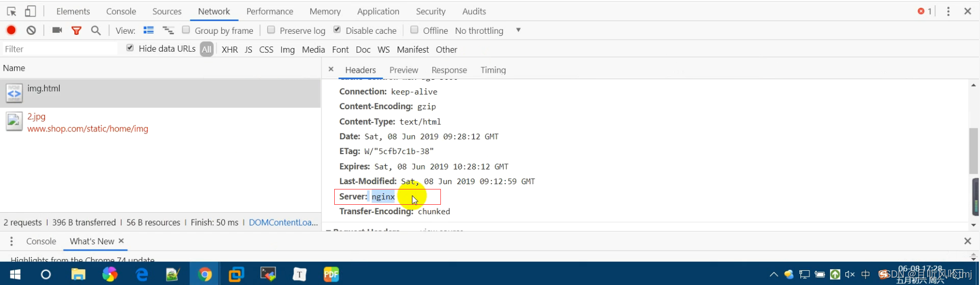This screenshot has height=285, width=980.
Task: Open Microsoft Edge from taskbar
Action: pos(142,274)
